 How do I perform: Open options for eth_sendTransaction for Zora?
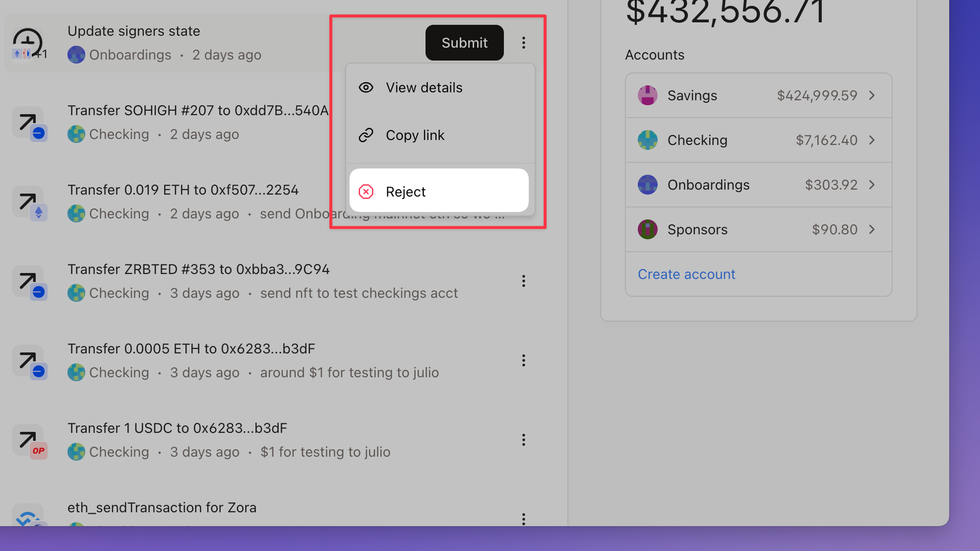point(523,518)
